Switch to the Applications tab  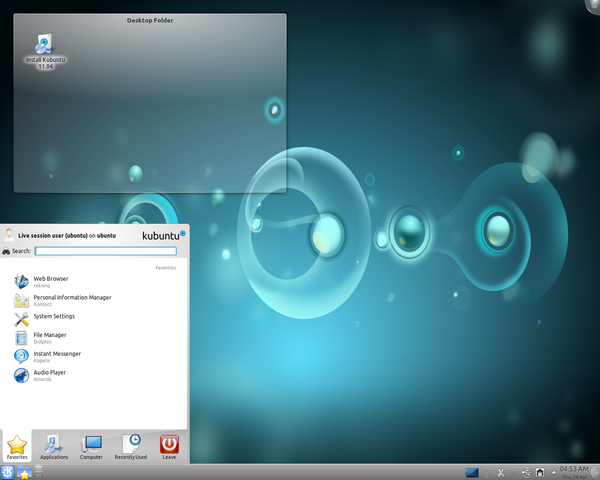click(54, 446)
